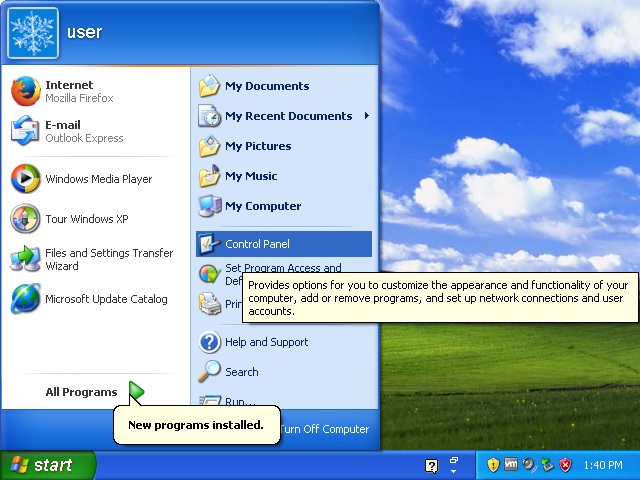This screenshot has width=640, height=480.
Task: Open the My Documents folder
Action: (266, 86)
